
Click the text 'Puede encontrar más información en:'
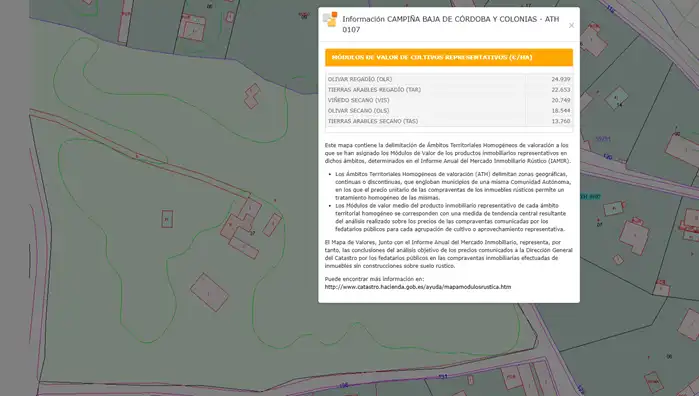click(374, 279)
